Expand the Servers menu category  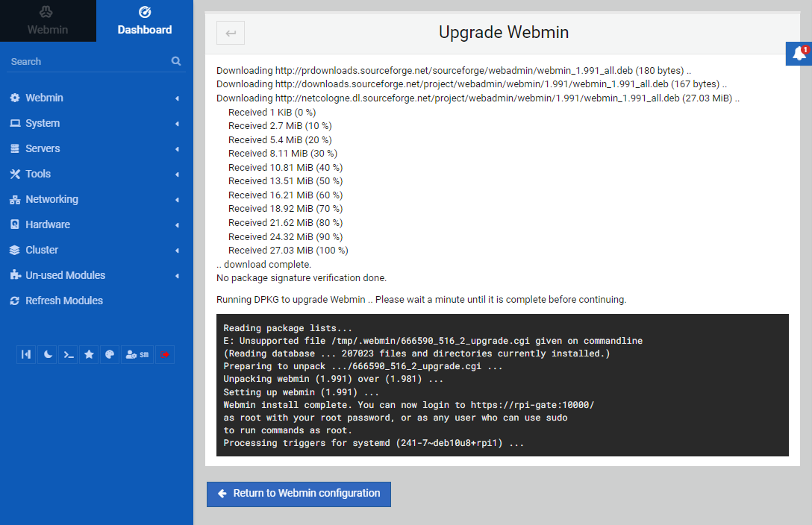coord(96,148)
